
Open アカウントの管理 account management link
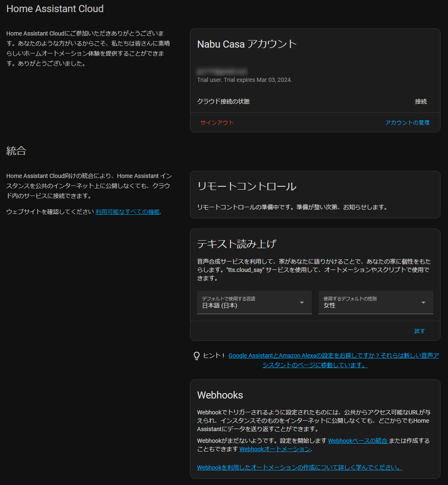pos(407,122)
